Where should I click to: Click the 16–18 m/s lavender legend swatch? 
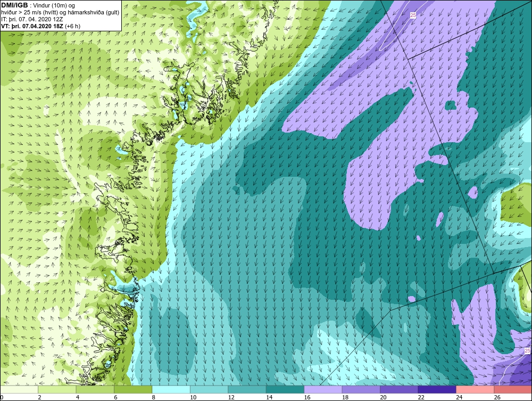pos(323,389)
